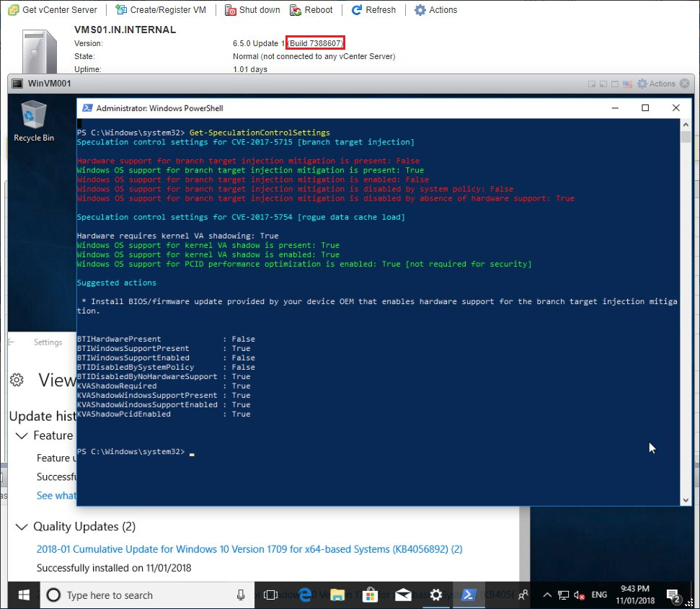The height and width of the screenshot is (609, 700).
Task: Click the KVAShadowPcidEnabled output row
Action: 164,414
